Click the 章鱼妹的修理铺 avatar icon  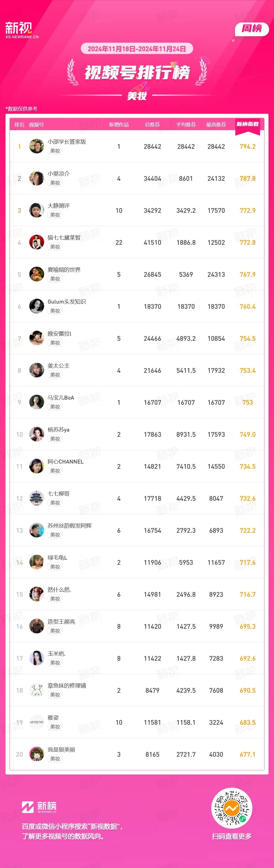pos(36,690)
